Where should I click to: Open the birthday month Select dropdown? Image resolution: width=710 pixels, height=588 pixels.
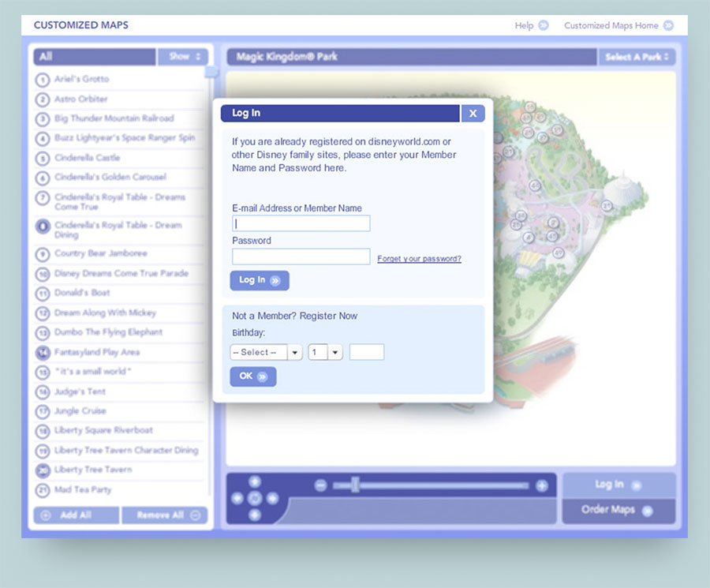tap(266, 353)
